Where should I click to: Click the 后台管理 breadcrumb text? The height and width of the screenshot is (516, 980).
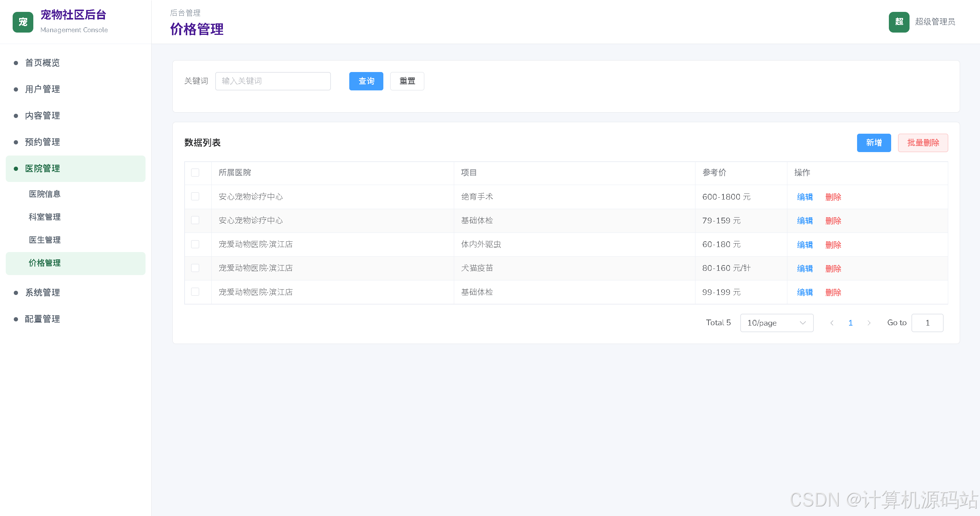(185, 13)
